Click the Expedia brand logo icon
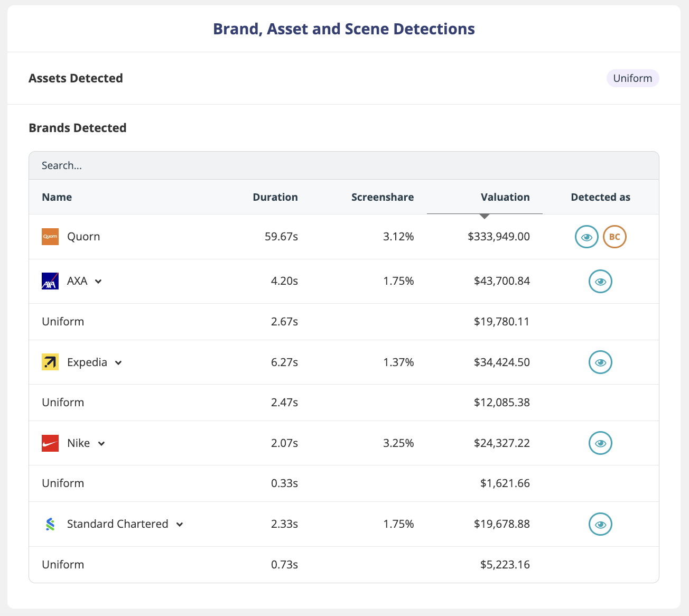 [50, 362]
